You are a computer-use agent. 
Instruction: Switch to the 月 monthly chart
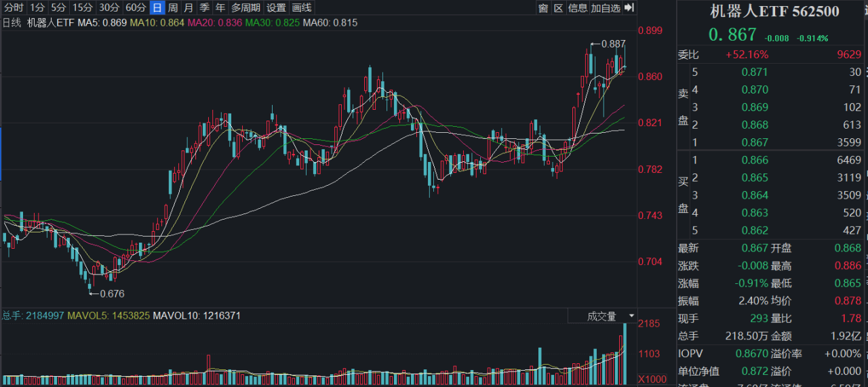pyautogui.click(x=189, y=8)
